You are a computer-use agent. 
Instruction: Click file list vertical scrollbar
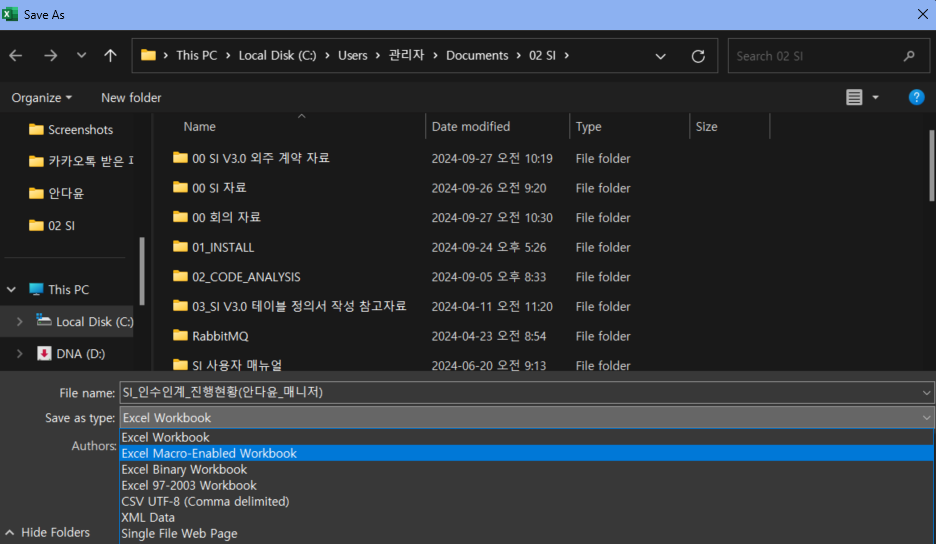click(x=931, y=167)
